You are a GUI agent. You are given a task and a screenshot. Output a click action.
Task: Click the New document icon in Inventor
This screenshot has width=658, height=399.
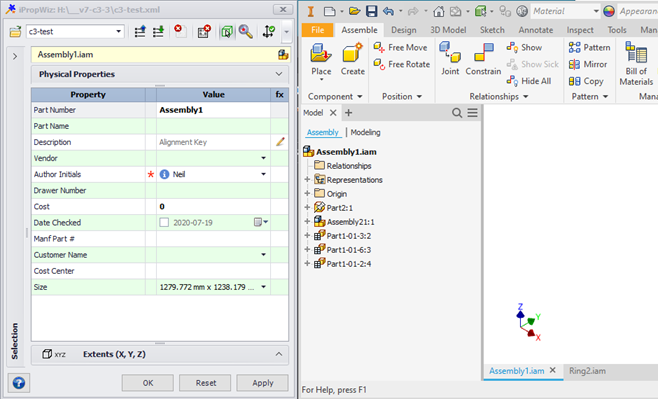(330, 11)
